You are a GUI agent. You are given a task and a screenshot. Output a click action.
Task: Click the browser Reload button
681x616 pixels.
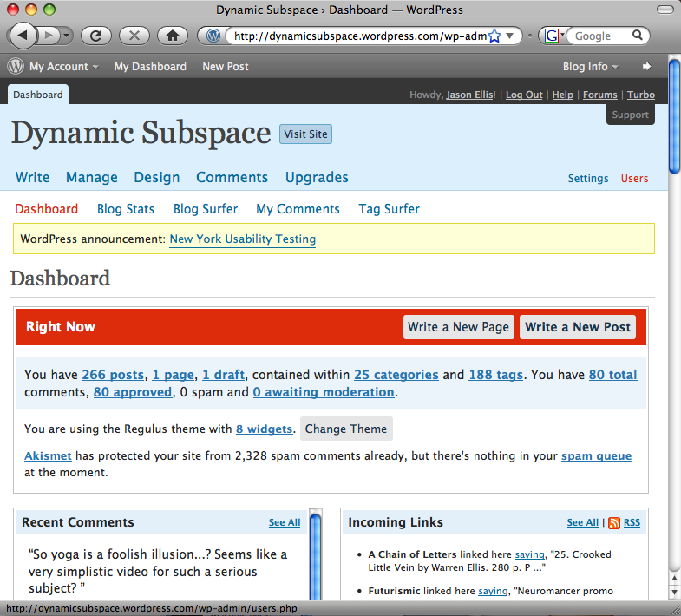pyautogui.click(x=95, y=36)
